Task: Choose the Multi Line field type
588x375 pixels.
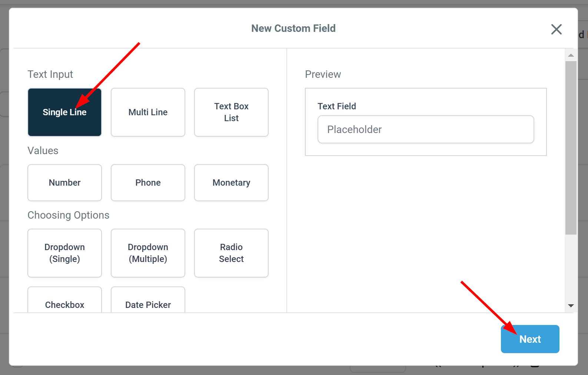Action: tap(148, 112)
